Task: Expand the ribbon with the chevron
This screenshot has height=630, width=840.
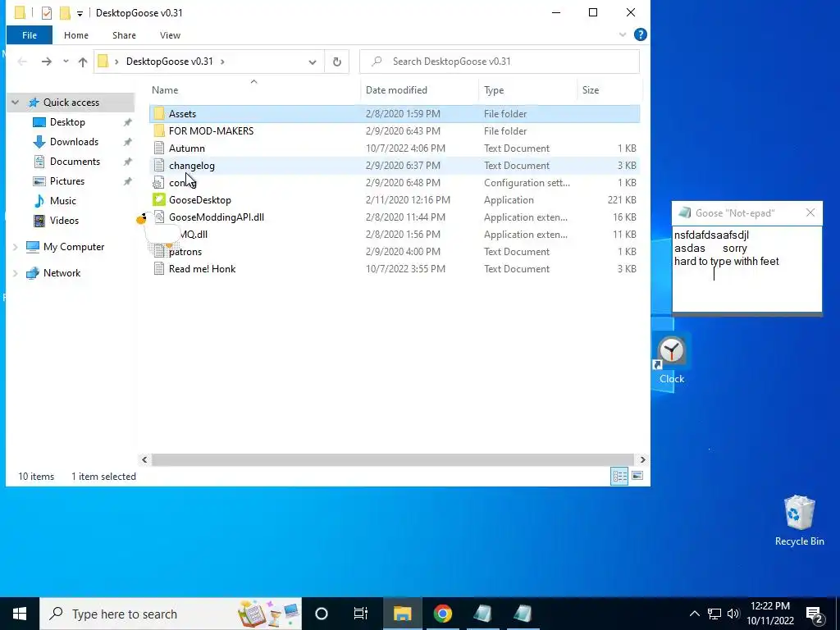Action: pos(623,34)
